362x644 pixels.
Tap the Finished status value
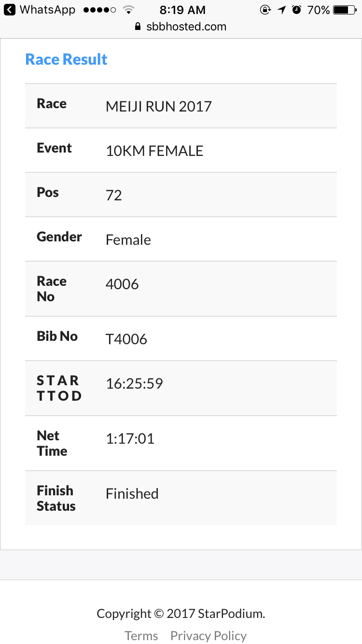pos(132,494)
